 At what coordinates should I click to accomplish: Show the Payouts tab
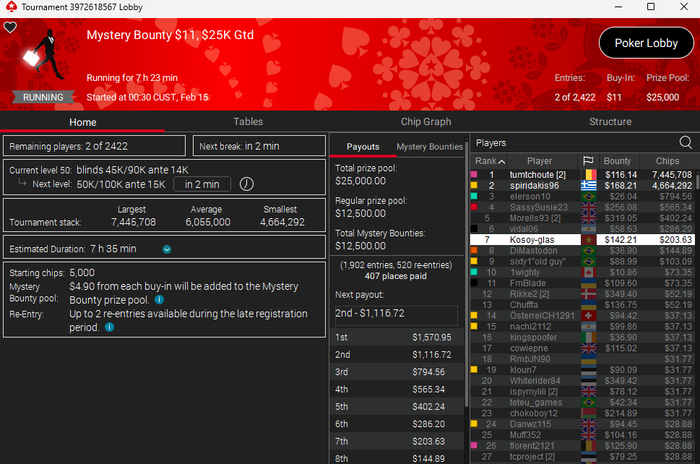362,146
